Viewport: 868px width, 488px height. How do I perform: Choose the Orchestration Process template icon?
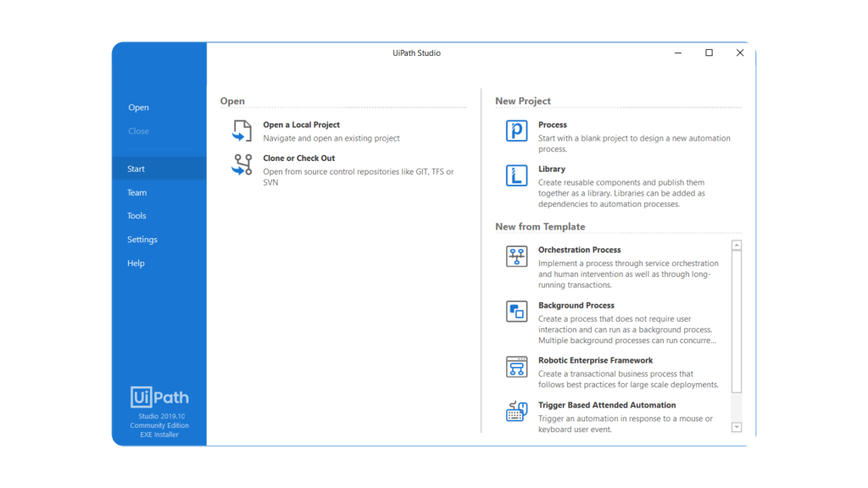click(x=516, y=256)
